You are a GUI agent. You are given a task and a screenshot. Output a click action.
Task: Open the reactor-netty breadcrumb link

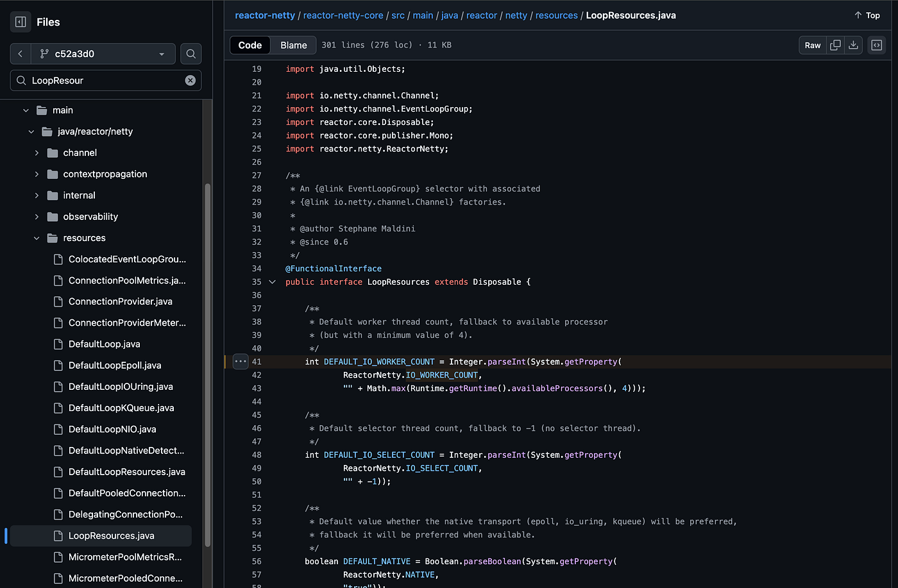(x=265, y=15)
